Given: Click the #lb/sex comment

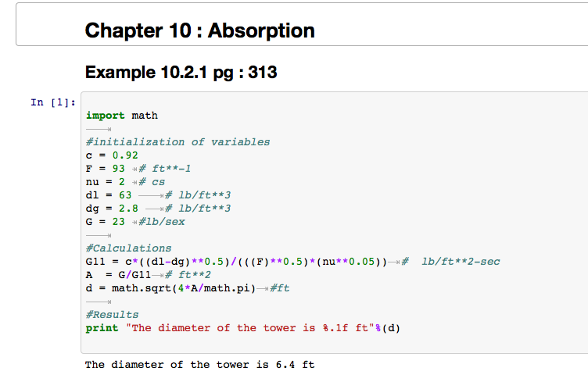Looking at the screenshot, I should tap(162, 222).
